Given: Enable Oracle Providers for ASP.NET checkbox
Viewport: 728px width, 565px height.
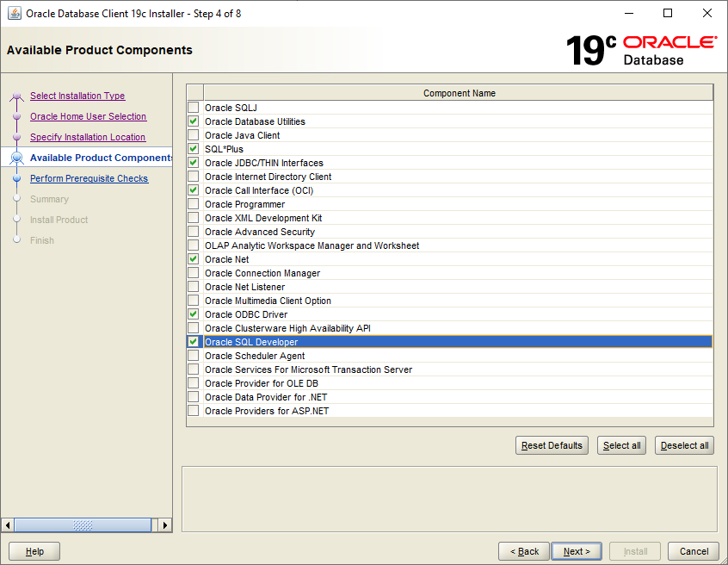Looking at the screenshot, I should coord(193,411).
